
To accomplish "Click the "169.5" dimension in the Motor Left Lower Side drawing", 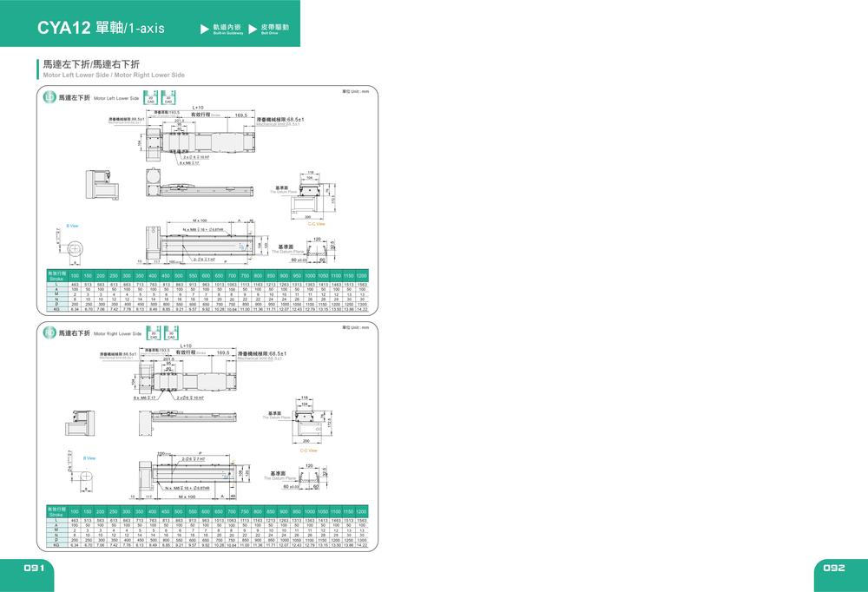I will pyautogui.click(x=241, y=115).
